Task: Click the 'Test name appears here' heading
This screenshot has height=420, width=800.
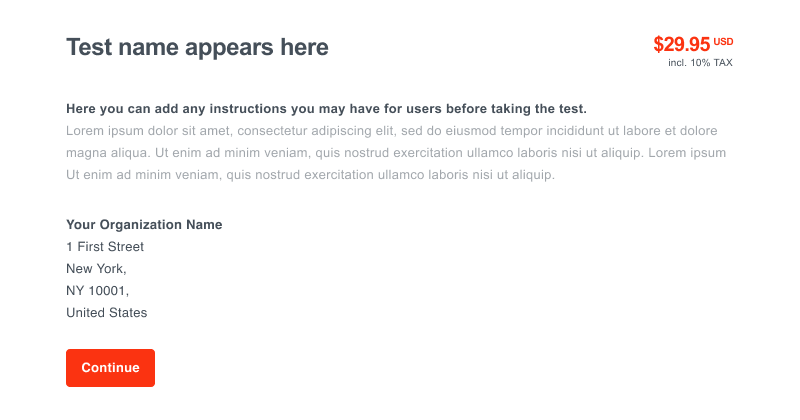Action: (197, 46)
